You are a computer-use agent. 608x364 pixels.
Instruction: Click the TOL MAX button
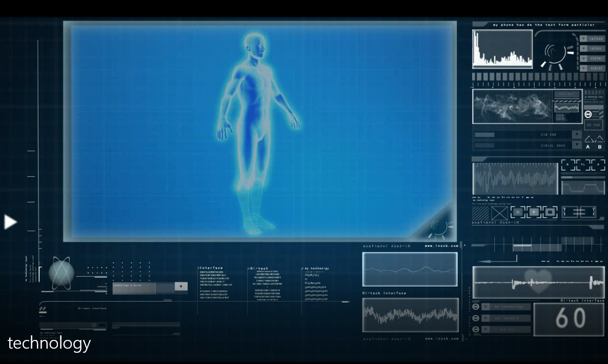[566, 95]
